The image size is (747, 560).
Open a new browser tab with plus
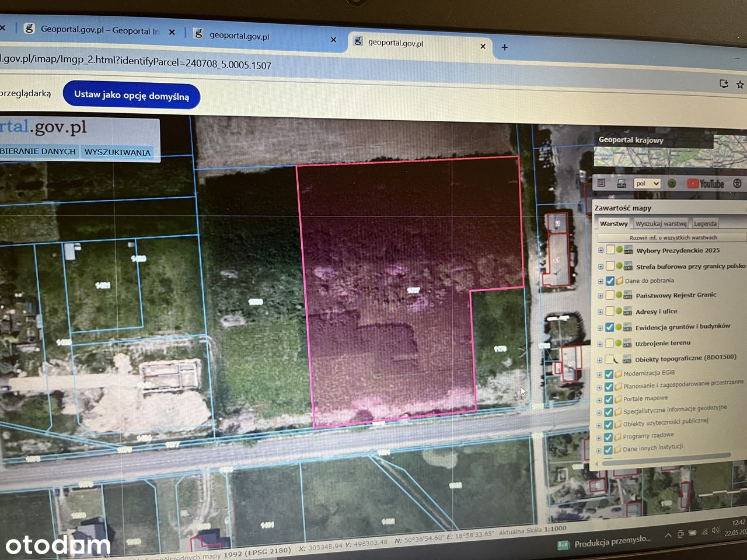click(x=505, y=47)
